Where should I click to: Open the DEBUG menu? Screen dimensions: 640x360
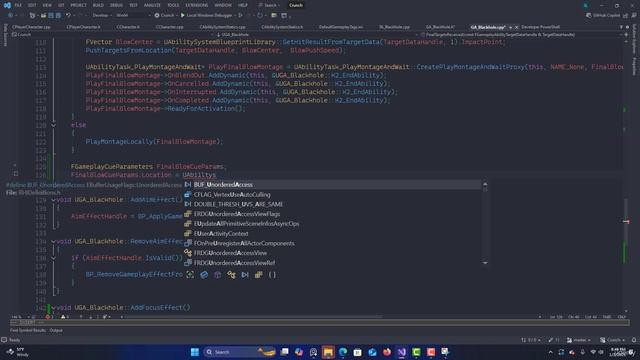point(116,5)
